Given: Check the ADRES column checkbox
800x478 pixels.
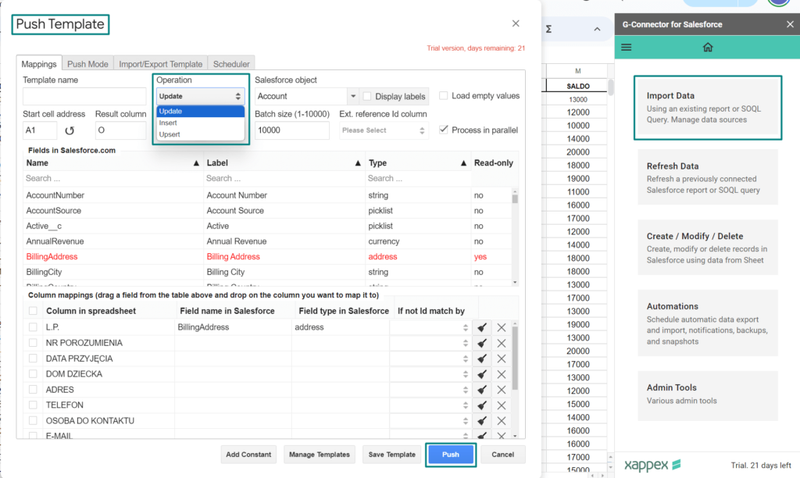Looking at the screenshot, I should 33,389.
